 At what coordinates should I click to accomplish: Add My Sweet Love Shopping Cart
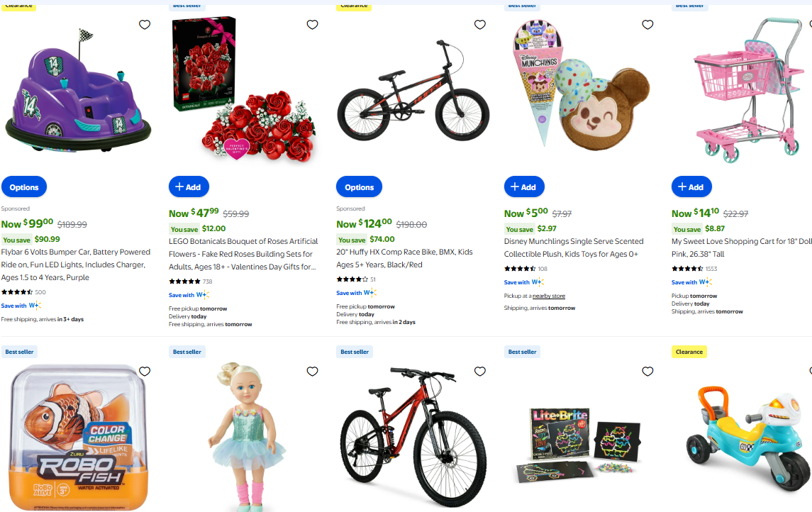tap(692, 187)
